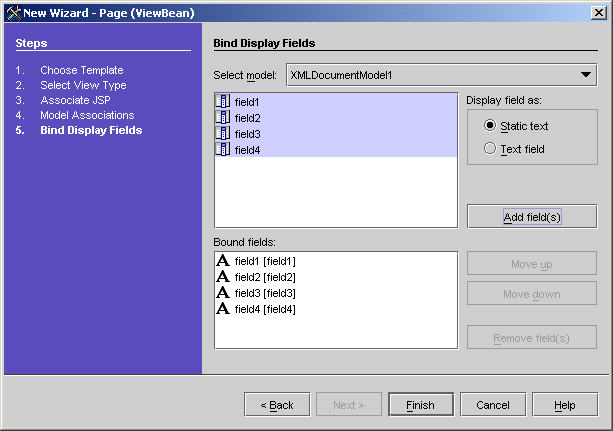Click step 2 Select View Type
The height and width of the screenshot is (431, 613).
[83, 85]
